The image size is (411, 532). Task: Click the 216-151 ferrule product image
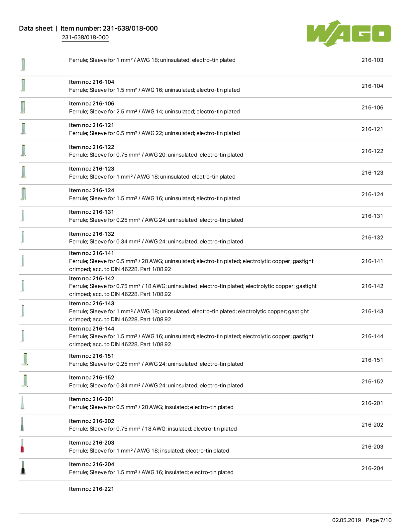[x=25, y=359]
